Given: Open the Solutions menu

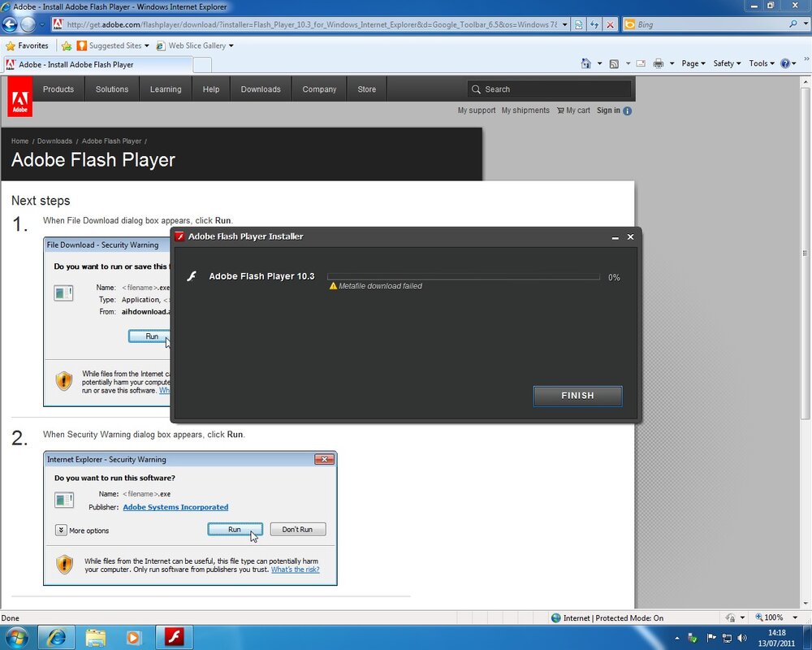Looking at the screenshot, I should [x=112, y=89].
